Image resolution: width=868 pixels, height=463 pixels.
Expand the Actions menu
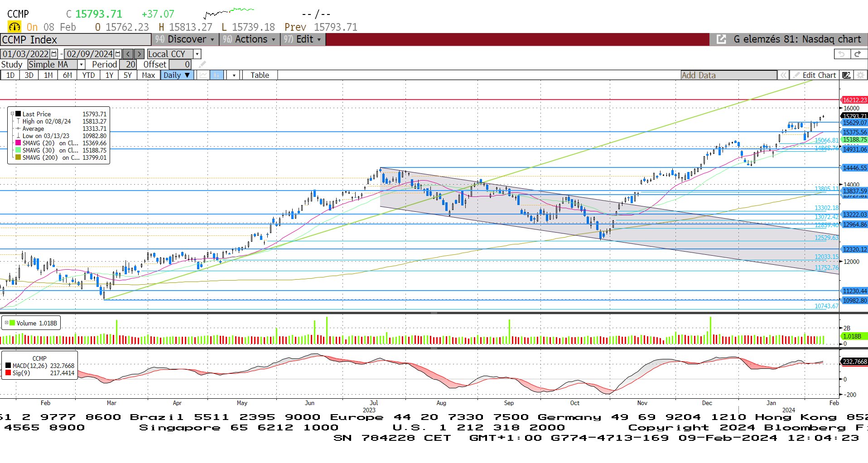click(x=249, y=39)
